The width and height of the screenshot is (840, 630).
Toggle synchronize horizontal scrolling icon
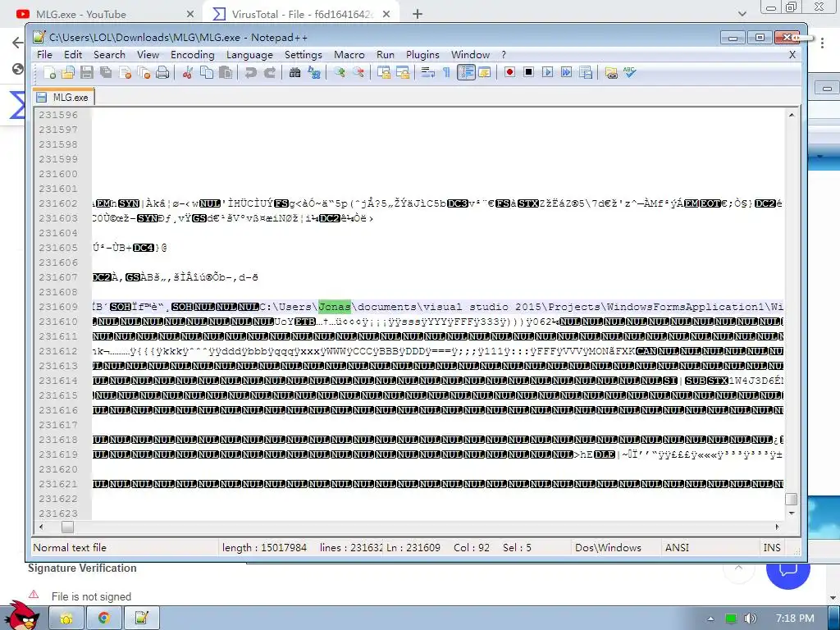click(x=403, y=72)
